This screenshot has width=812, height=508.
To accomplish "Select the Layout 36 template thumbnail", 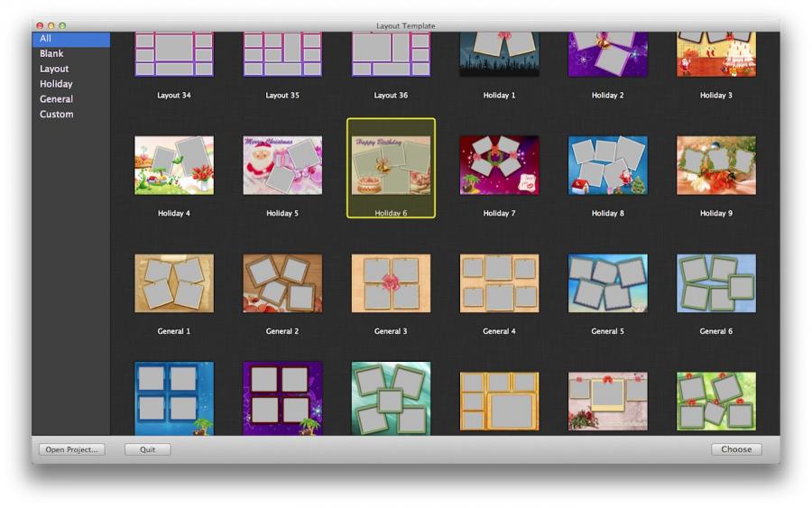I will [x=391, y=54].
